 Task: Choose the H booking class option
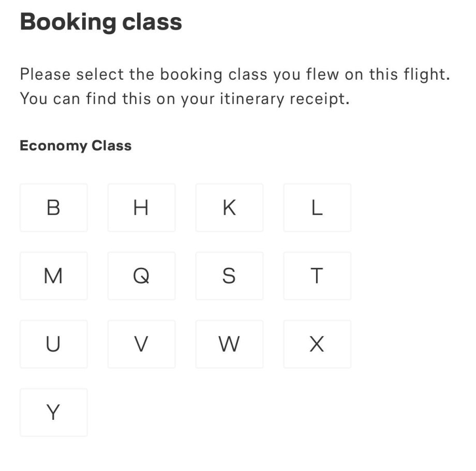[x=141, y=207]
